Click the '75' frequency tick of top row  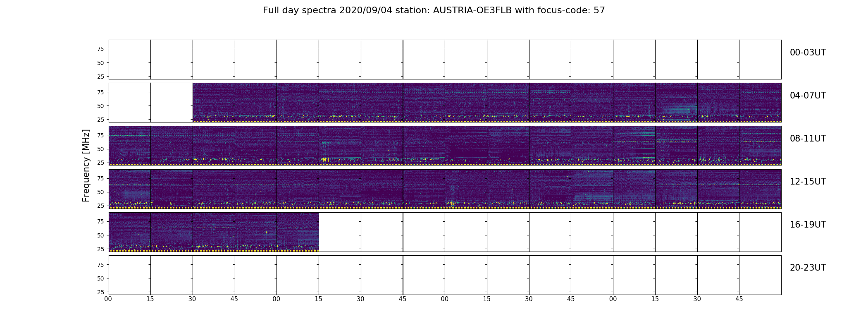click(100, 49)
